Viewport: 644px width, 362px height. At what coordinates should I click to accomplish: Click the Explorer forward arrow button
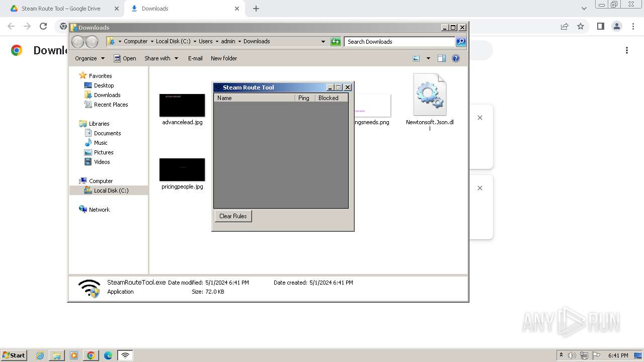pyautogui.click(x=92, y=42)
